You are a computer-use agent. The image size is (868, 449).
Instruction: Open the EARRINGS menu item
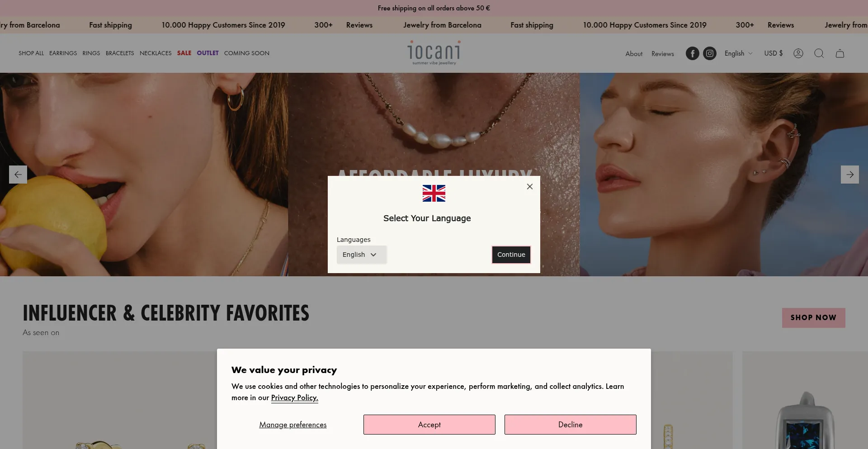(x=63, y=53)
